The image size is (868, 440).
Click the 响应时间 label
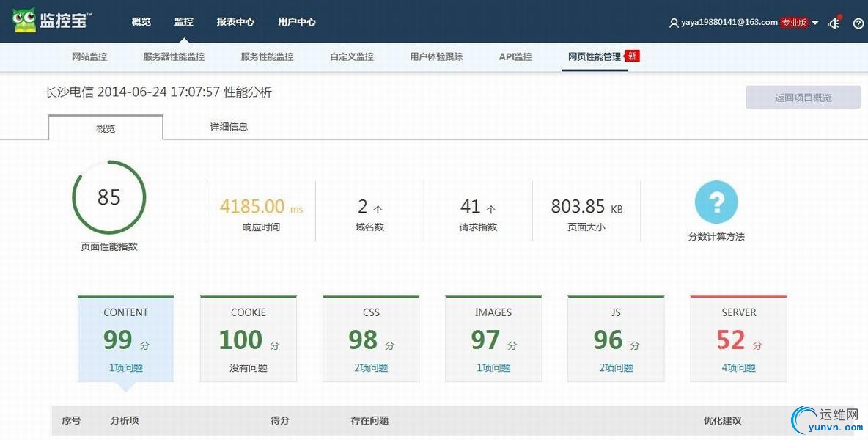click(x=261, y=227)
